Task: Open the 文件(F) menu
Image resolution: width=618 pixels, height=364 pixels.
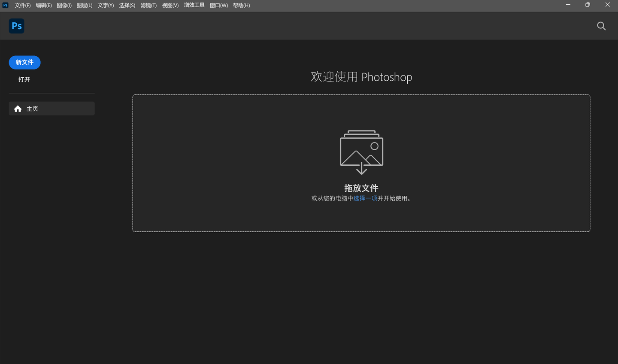Action: tap(23, 5)
